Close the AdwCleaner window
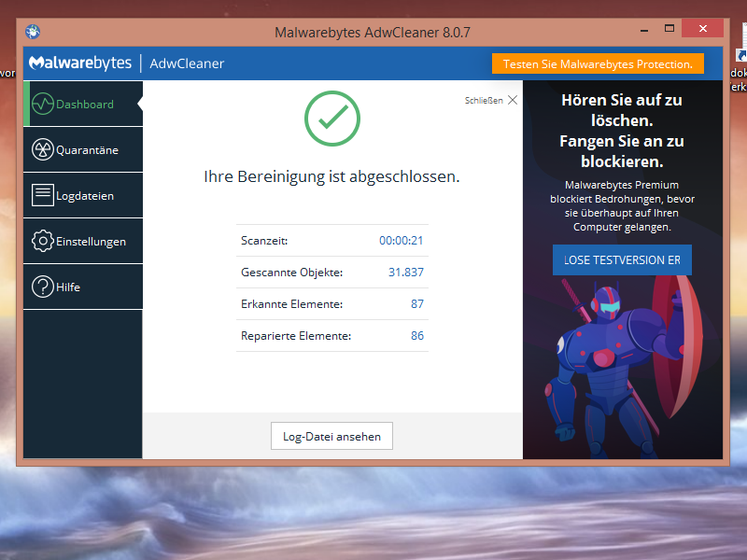Screen dimensions: 747x560 (x=703, y=29)
